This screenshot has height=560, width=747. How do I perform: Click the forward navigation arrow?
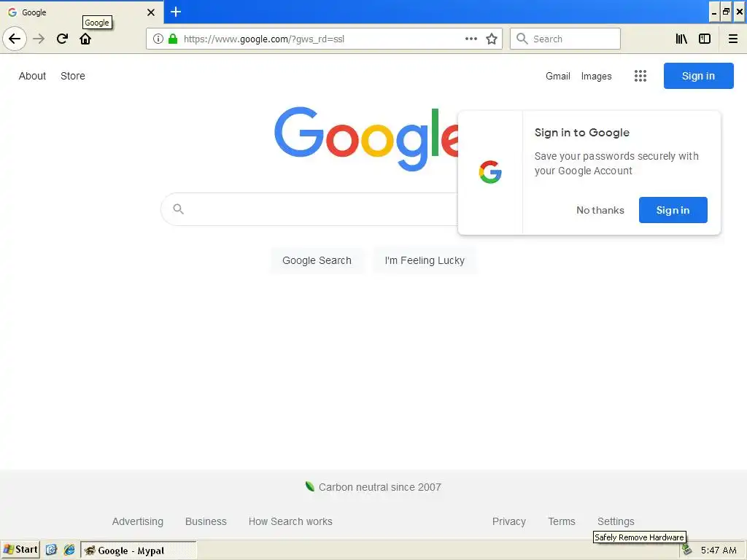(39, 39)
